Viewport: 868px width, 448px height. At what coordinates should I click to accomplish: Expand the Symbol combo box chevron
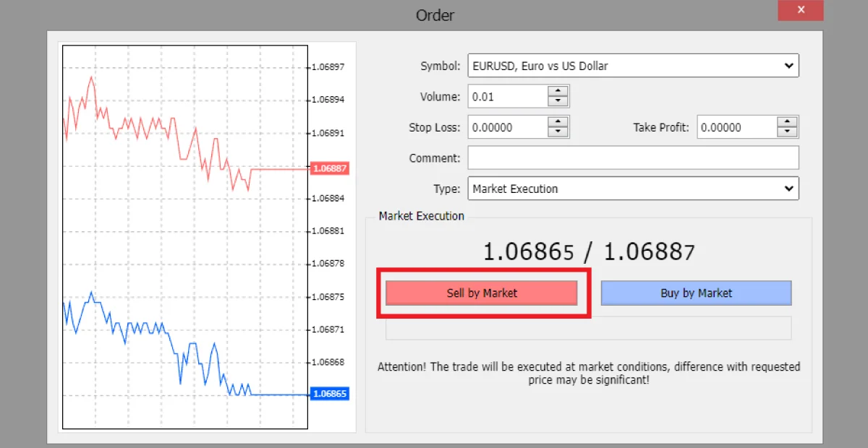click(789, 65)
